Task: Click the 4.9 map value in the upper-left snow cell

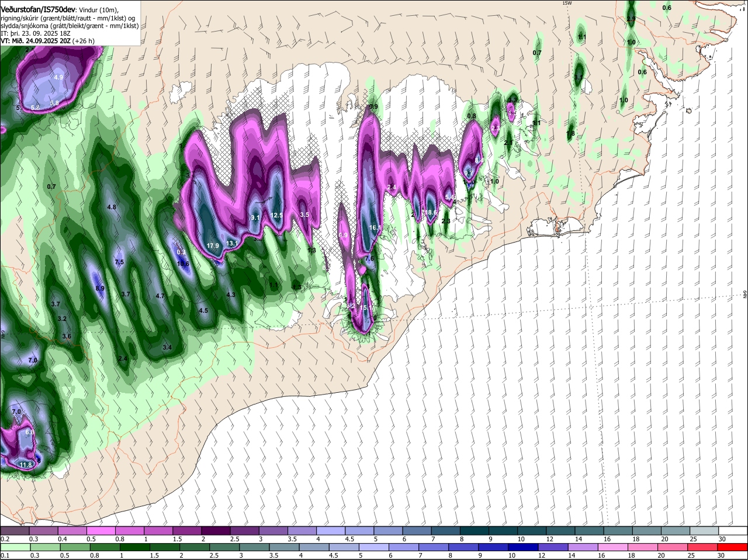Action: coord(58,77)
